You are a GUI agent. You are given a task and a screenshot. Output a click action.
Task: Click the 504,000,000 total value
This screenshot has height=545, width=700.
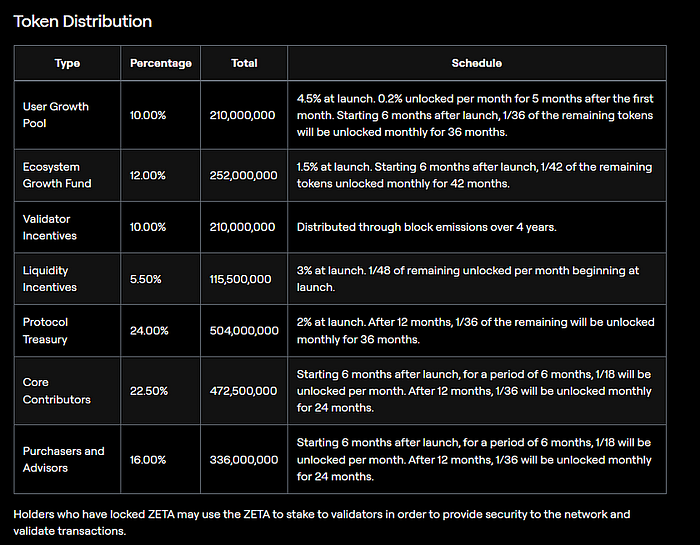coord(244,331)
